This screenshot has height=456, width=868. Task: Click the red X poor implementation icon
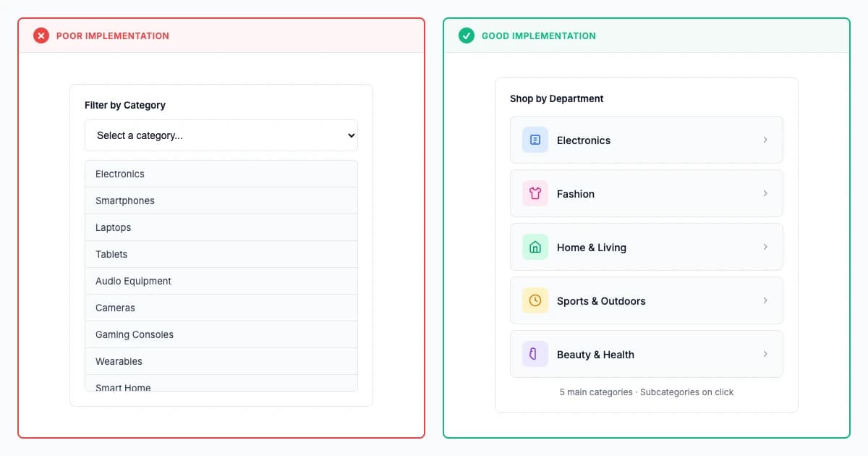(41, 35)
